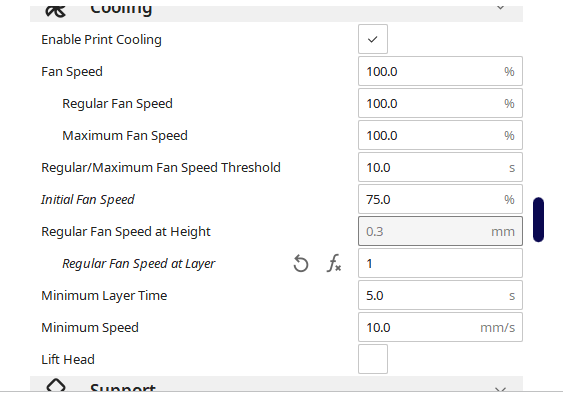Click the Cooling fan icon
The image size is (563, 398).
(56, 11)
